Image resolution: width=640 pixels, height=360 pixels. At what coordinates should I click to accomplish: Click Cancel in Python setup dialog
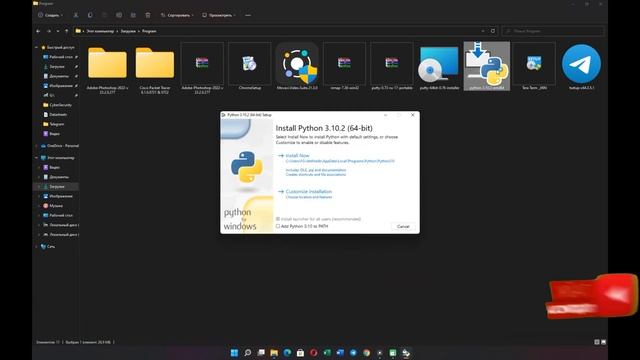pos(403,227)
